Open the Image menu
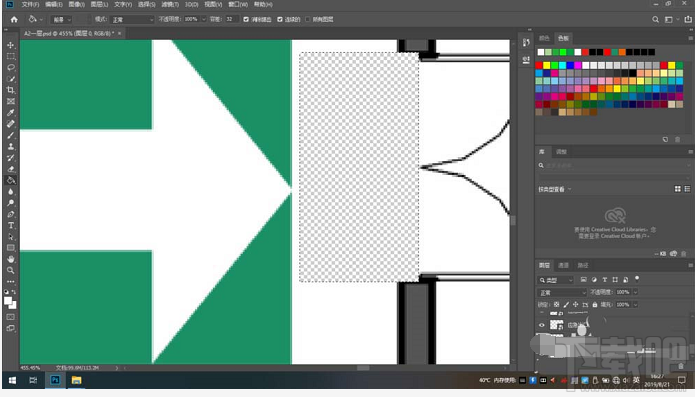Screen dimensions: 695x397 point(76,4)
